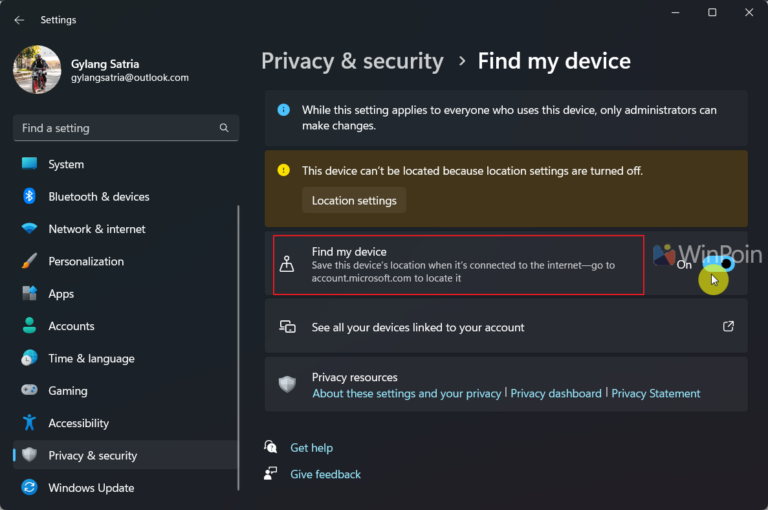The width and height of the screenshot is (768, 510).
Task: Click the Accounts person icon
Action: (29, 325)
